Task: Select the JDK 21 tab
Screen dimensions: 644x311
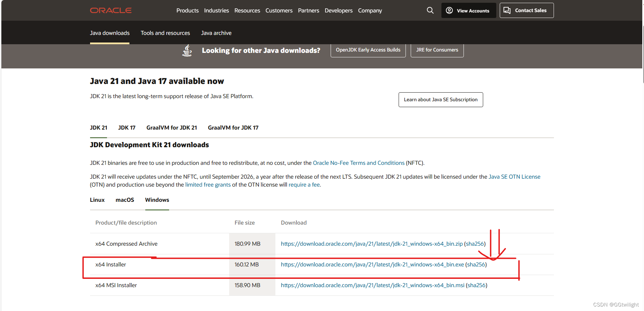Action: click(x=99, y=128)
